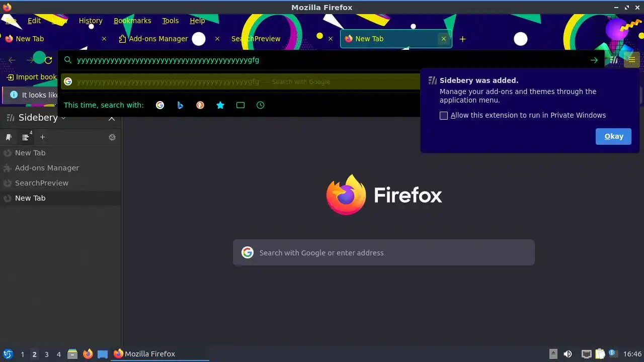Click Okay in Sidebery added popup
The height and width of the screenshot is (362, 644).
tap(613, 136)
